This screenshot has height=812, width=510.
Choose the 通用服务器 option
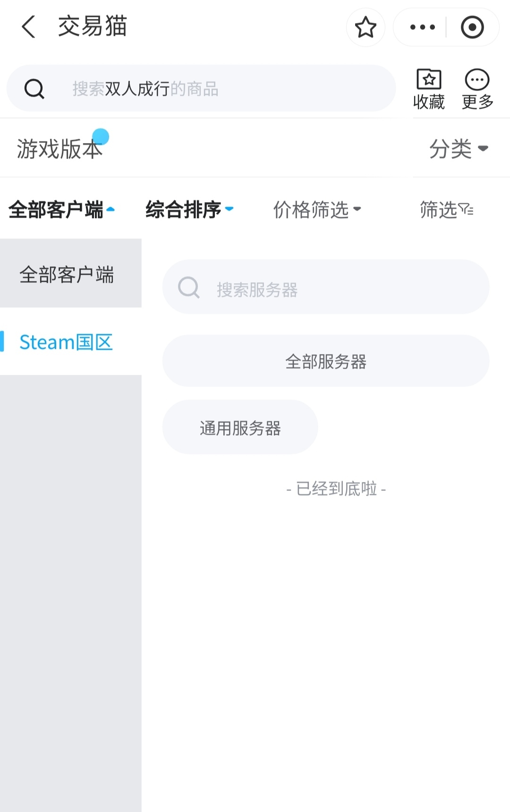coord(240,427)
